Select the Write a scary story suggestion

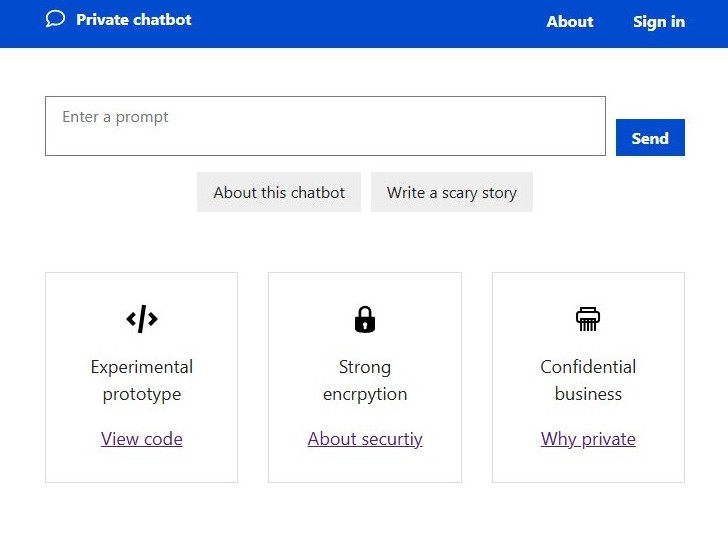(x=452, y=192)
